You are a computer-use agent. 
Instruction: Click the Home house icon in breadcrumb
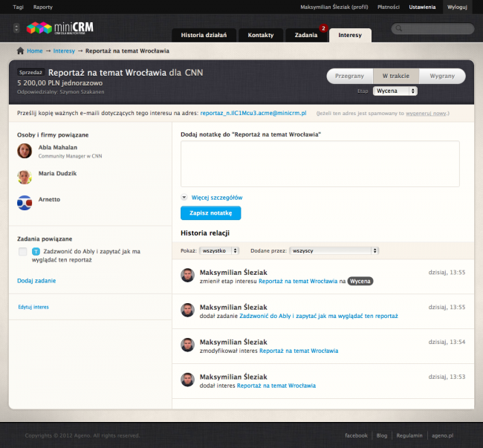(x=20, y=51)
